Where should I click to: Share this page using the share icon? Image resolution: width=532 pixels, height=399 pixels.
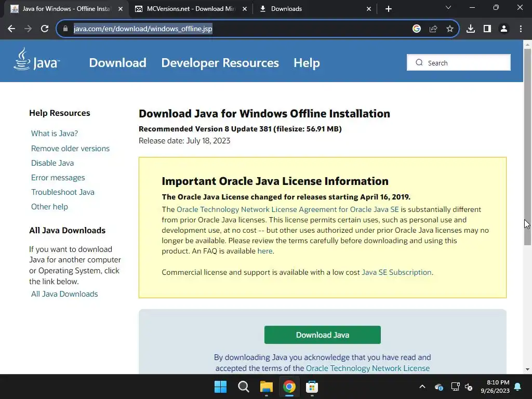click(433, 29)
